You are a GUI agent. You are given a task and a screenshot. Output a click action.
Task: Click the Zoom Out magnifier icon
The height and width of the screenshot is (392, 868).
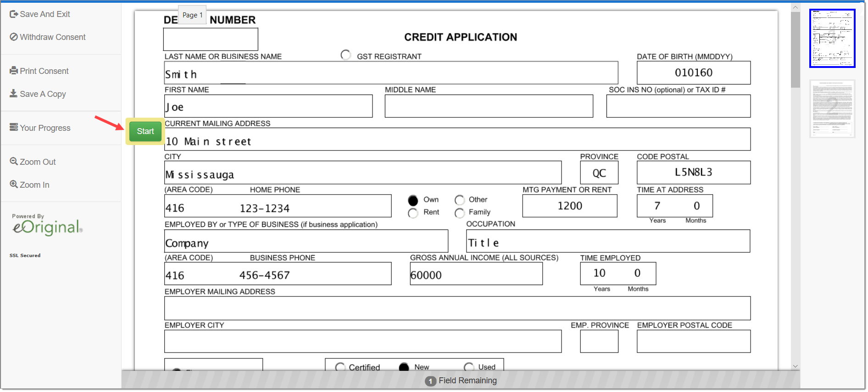click(x=14, y=162)
